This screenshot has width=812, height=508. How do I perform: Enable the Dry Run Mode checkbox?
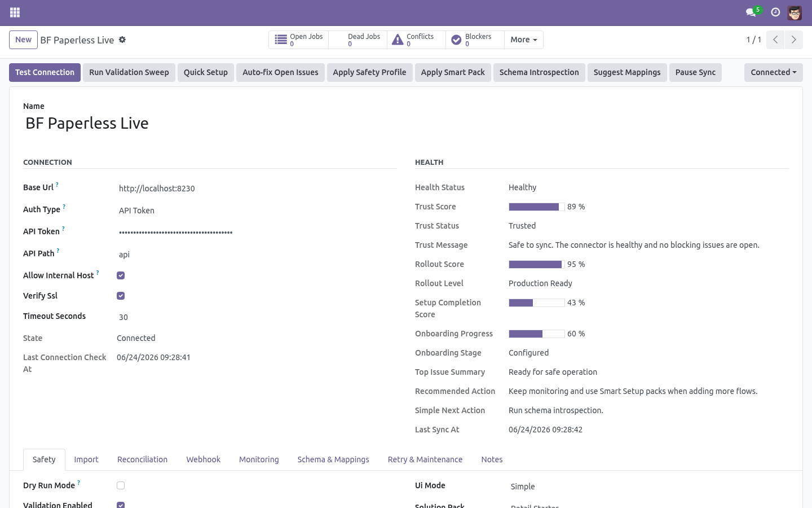[121, 485]
